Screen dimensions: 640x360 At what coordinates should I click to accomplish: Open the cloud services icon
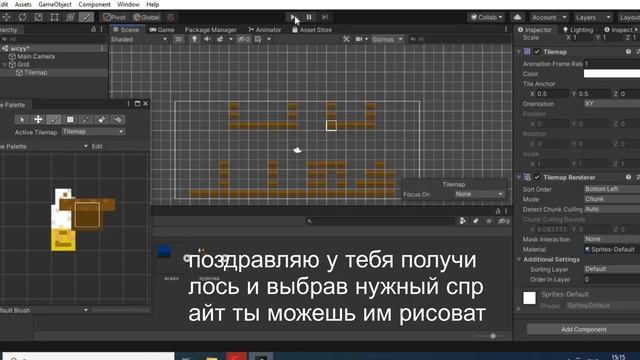coord(518,17)
